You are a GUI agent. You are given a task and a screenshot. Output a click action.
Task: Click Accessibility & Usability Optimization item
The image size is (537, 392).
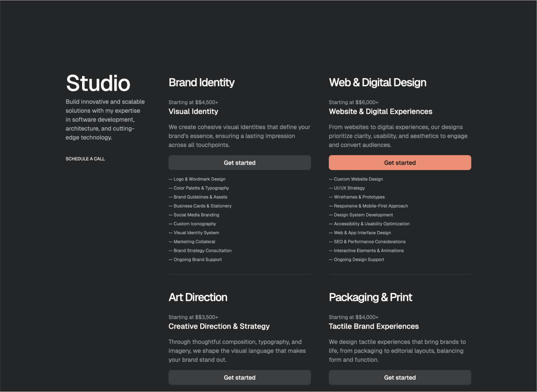[x=369, y=224]
